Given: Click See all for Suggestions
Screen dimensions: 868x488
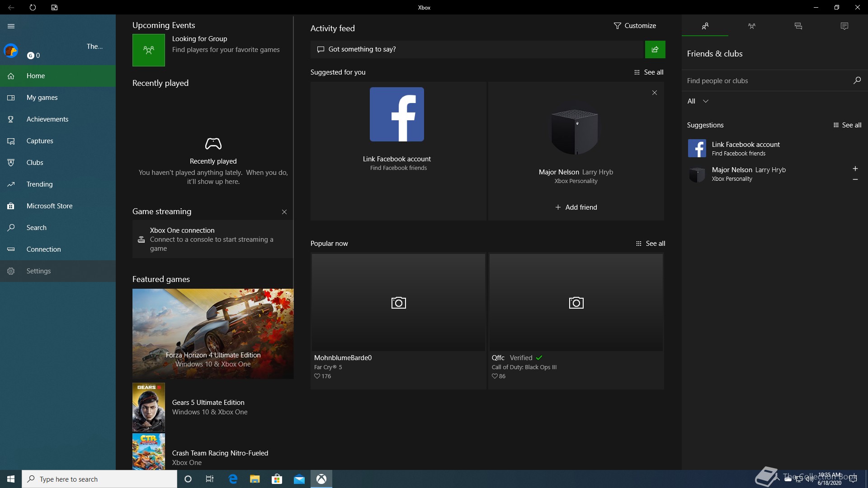Looking at the screenshot, I should coord(847,125).
